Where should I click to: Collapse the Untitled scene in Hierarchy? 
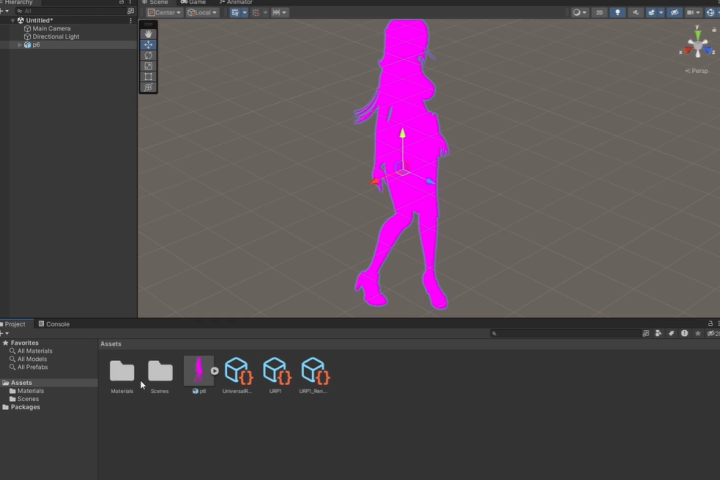click(x=12, y=21)
